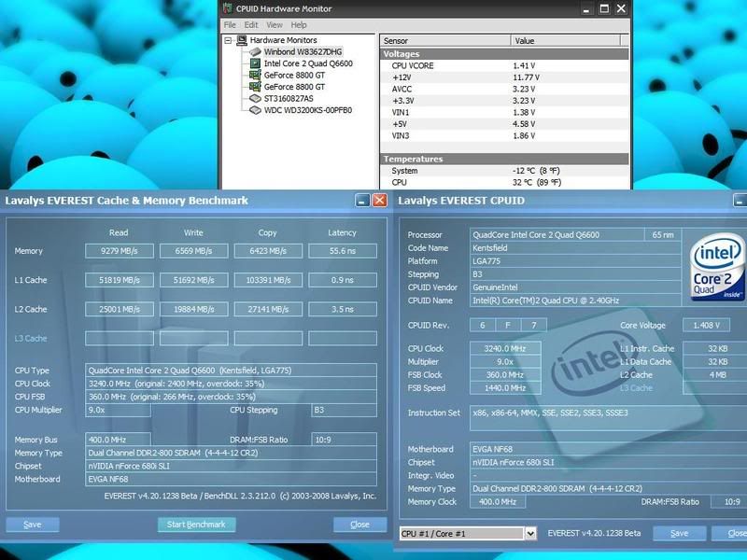Click the Intel Core 2 Quad logo badge
This screenshot has height=560, width=747.
717,269
